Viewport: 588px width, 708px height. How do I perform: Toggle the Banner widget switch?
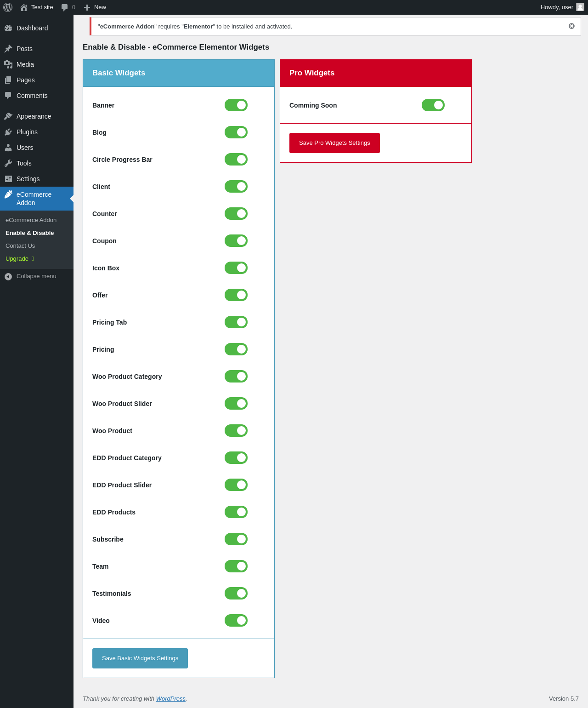236,105
